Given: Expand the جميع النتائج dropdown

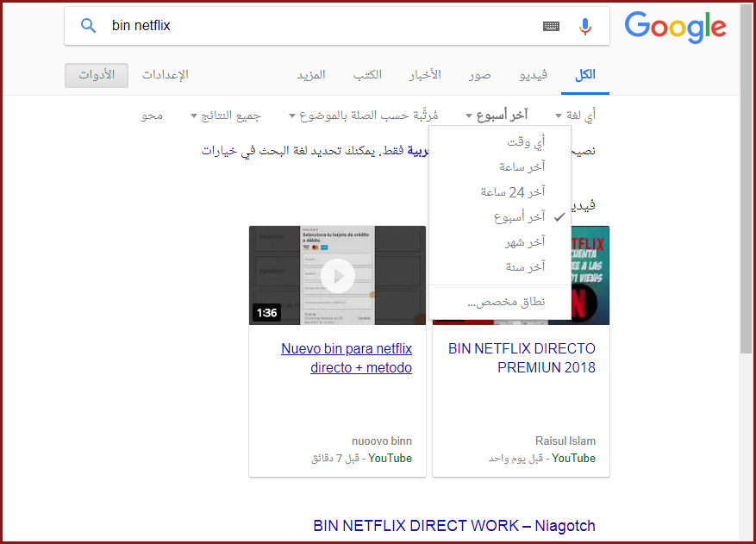Looking at the screenshot, I should pos(226,116).
